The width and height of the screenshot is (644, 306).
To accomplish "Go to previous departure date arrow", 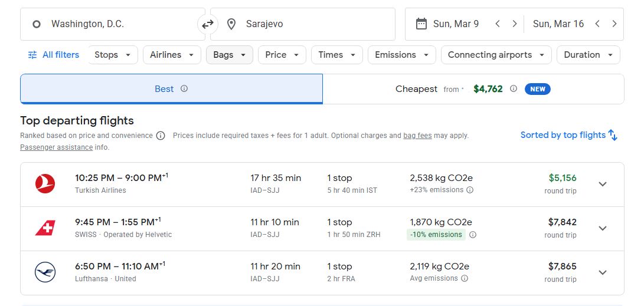I will (498, 24).
